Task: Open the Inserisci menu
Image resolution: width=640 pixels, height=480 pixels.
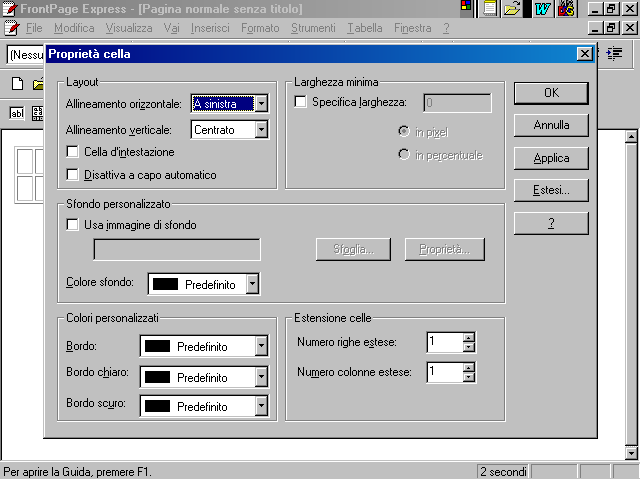Action: [x=210, y=28]
